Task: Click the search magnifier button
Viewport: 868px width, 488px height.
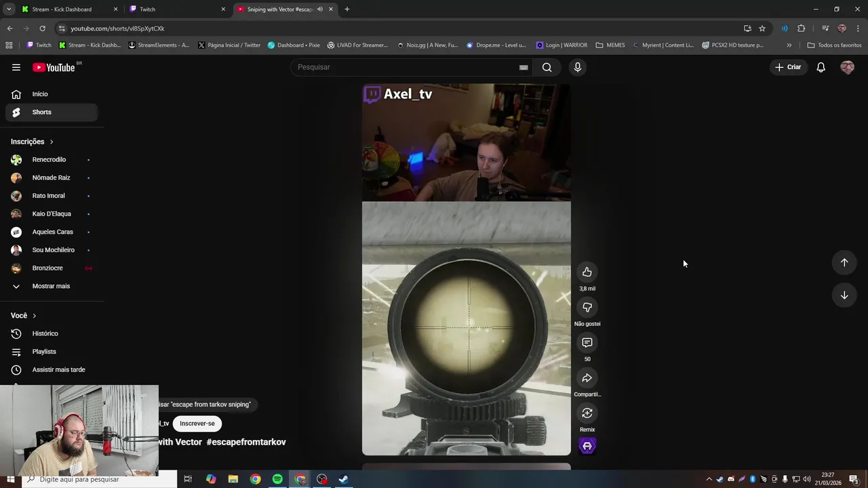Action: (x=547, y=67)
